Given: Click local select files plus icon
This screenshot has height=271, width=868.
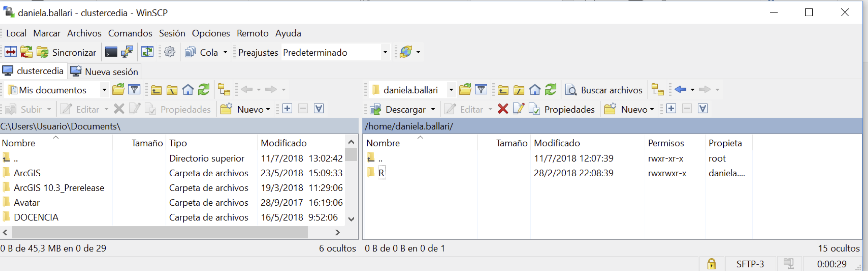Looking at the screenshot, I should click(x=287, y=109).
